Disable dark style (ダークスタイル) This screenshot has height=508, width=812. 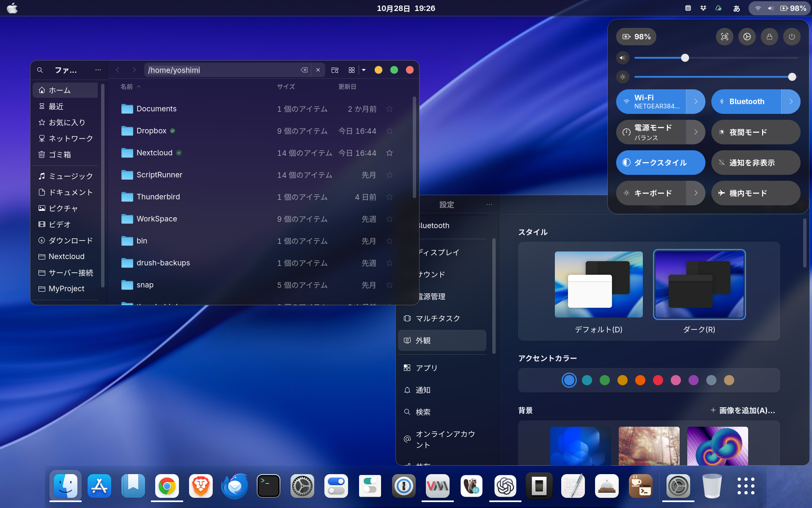661,163
